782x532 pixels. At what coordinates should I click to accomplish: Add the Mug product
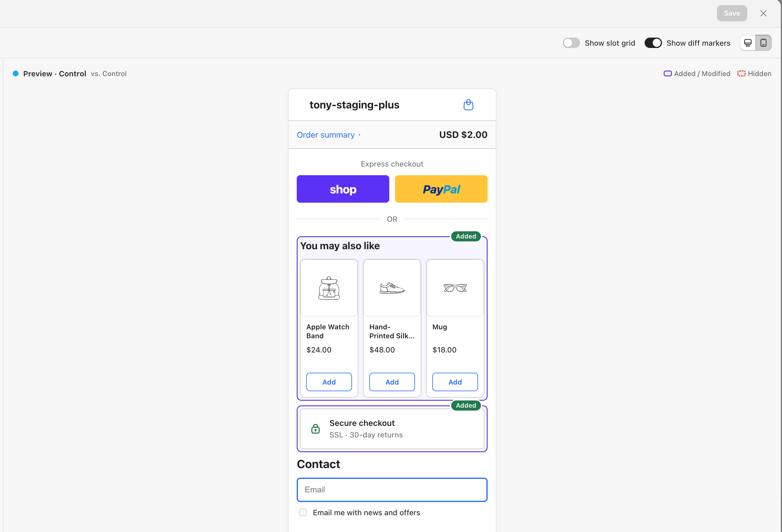tap(455, 382)
